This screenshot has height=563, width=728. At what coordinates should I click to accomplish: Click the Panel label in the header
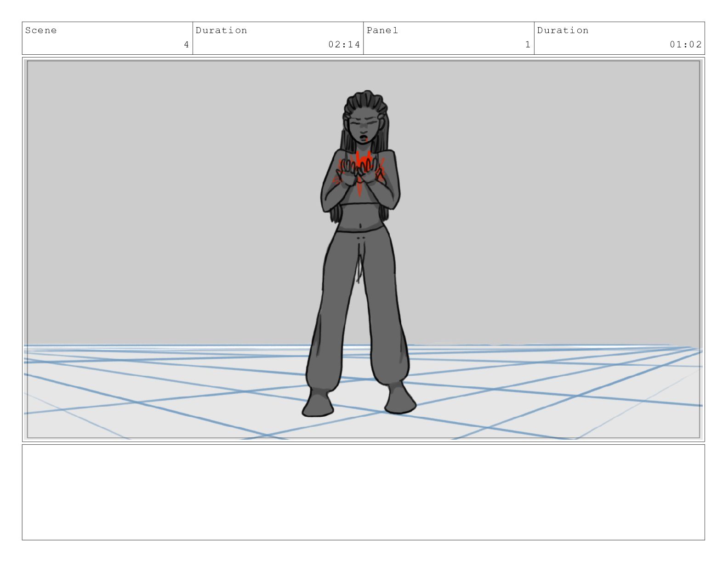pyautogui.click(x=382, y=30)
